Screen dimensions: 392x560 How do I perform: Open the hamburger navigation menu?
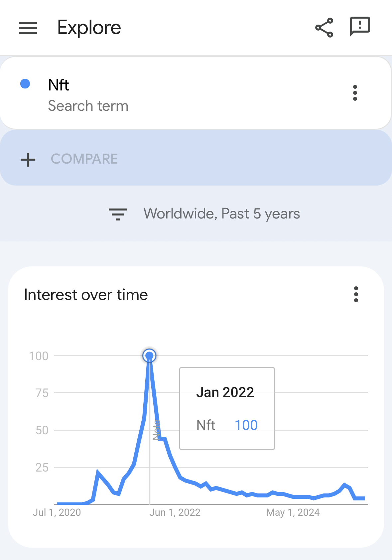tap(28, 28)
